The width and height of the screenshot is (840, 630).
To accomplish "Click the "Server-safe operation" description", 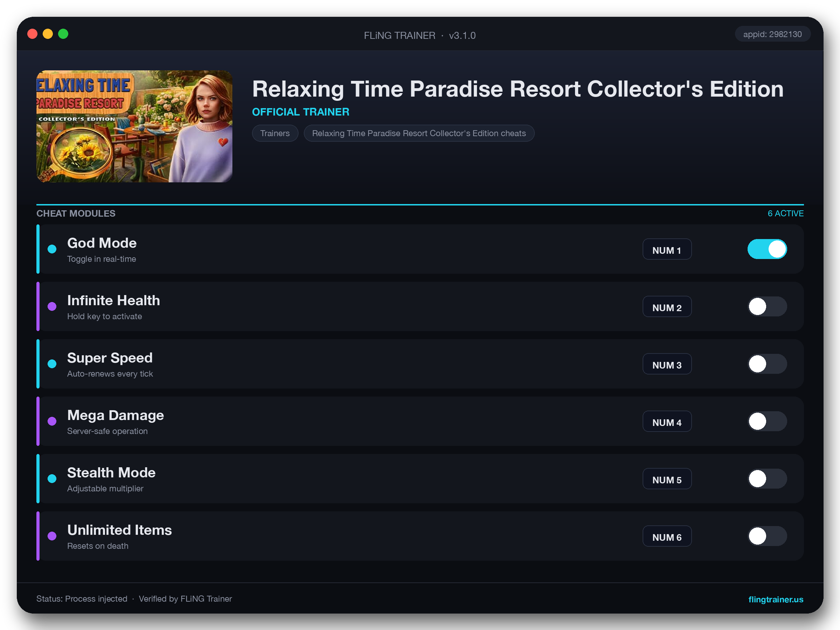I will pyautogui.click(x=107, y=431).
